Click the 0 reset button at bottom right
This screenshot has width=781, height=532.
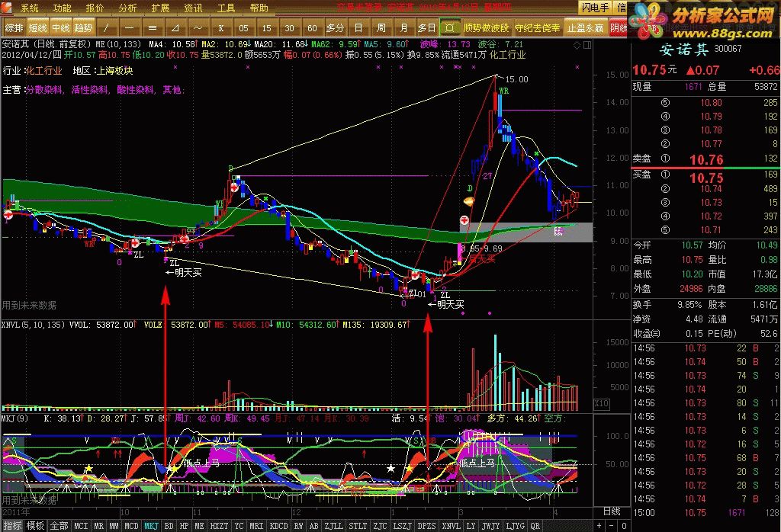pos(624,526)
